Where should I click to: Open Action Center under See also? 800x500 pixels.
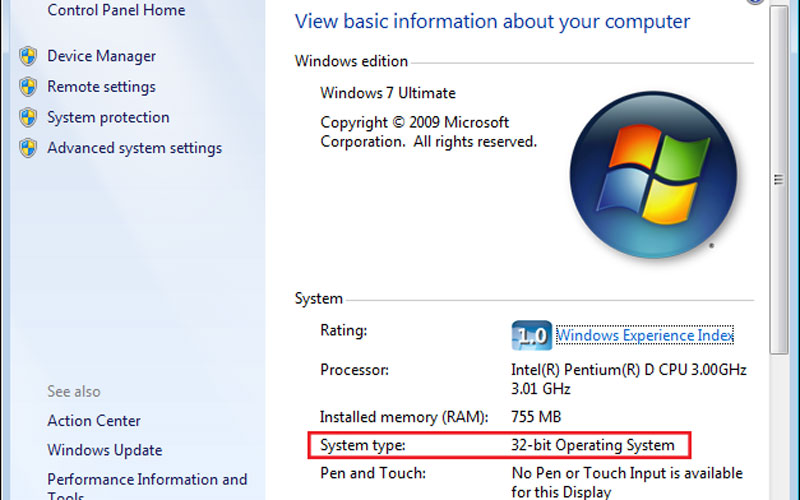click(94, 420)
